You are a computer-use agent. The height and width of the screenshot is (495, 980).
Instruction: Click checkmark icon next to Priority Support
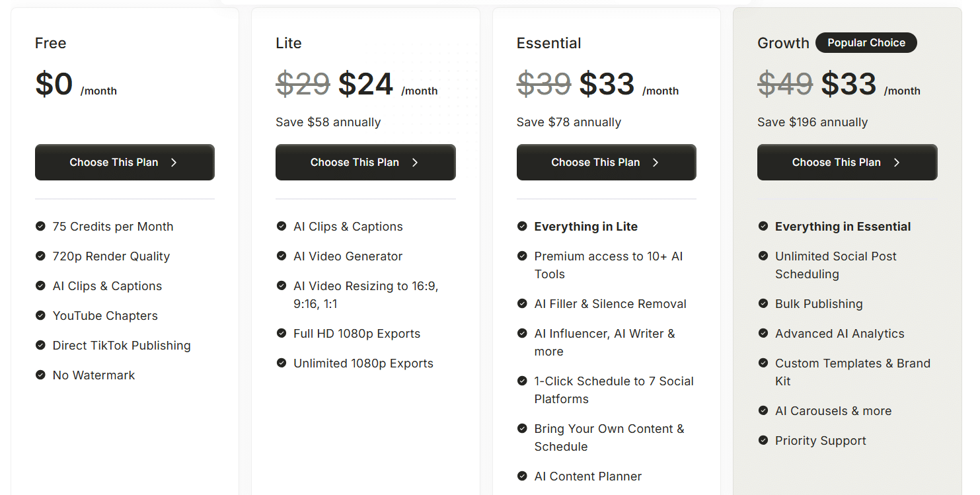click(x=763, y=440)
